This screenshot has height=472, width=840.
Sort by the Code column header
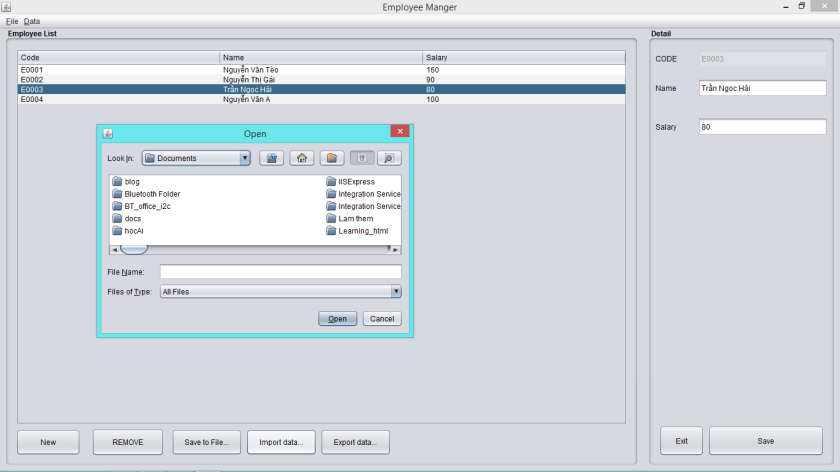118,57
